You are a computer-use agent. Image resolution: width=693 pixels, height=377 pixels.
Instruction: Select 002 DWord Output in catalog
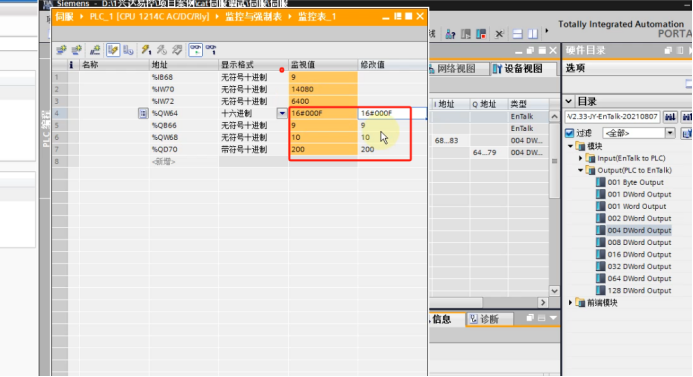[x=639, y=218]
